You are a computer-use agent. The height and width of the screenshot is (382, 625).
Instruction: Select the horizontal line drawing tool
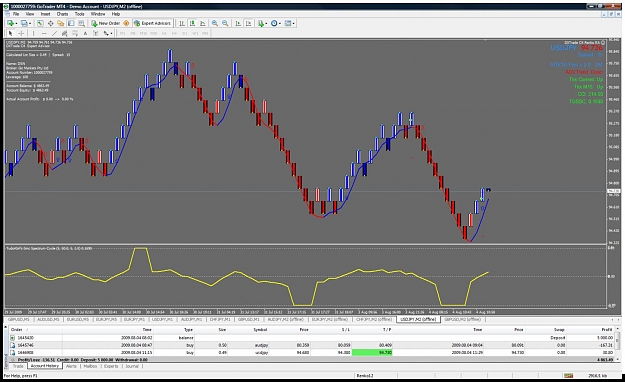pyautogui.click(x=44, y=33)
